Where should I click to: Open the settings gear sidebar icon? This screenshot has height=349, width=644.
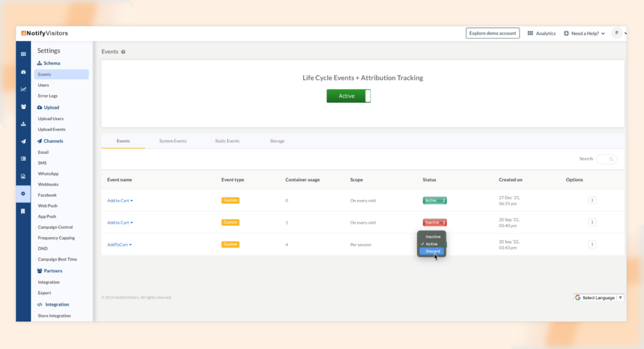pyautogui.click(x=23, y=194)
